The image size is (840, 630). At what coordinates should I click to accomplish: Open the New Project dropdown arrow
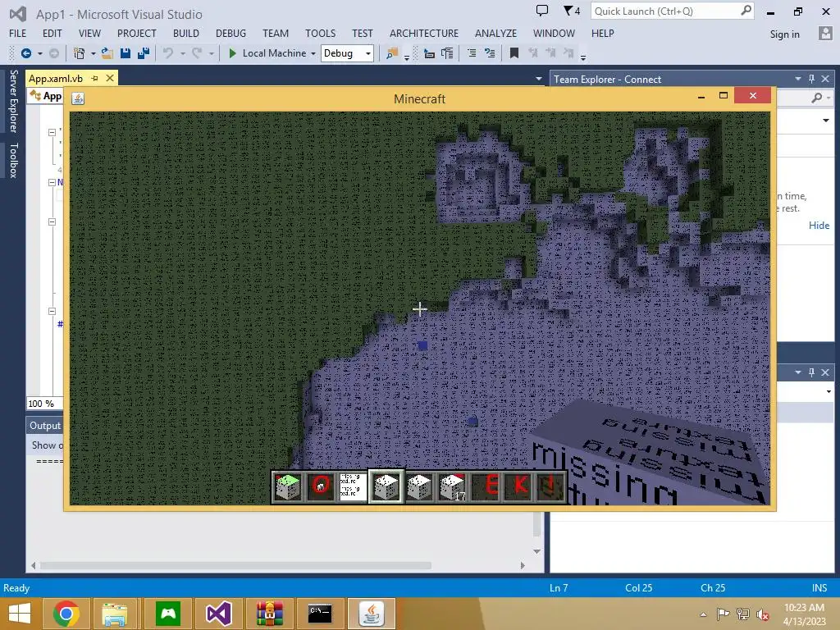(x=94, y=53)
